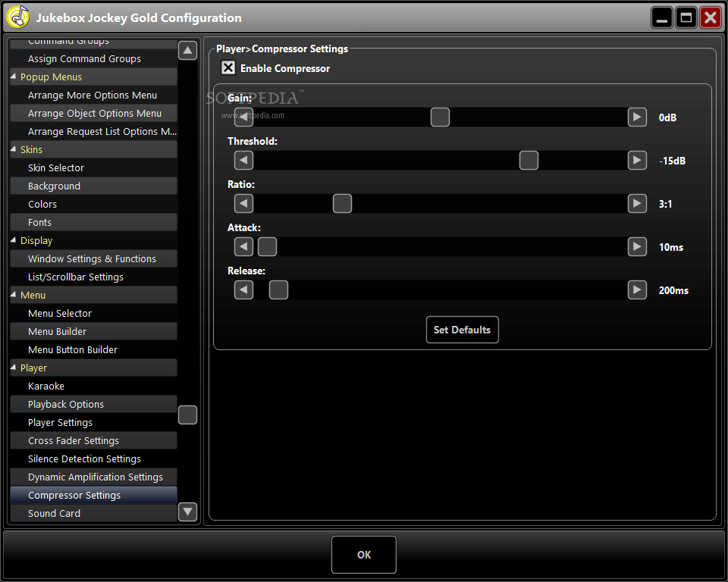
Task: Click the Threshold increase arrow
Action: click(637, 160)
